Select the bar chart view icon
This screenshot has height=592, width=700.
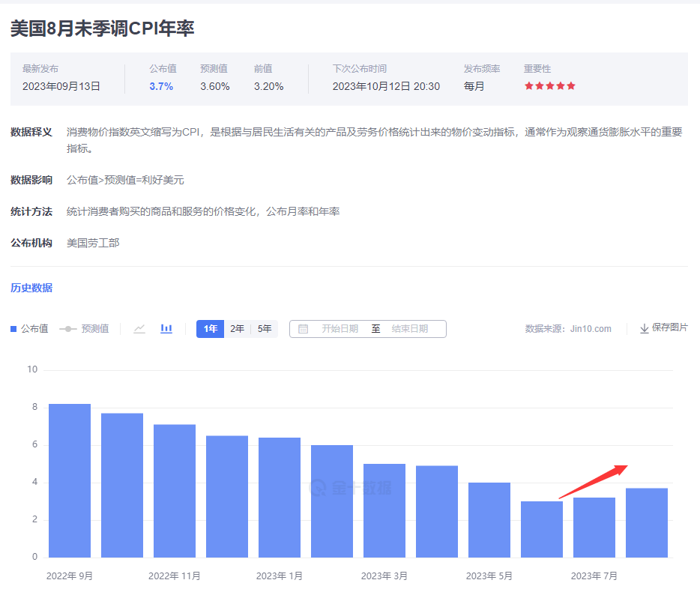click(166, 328)
